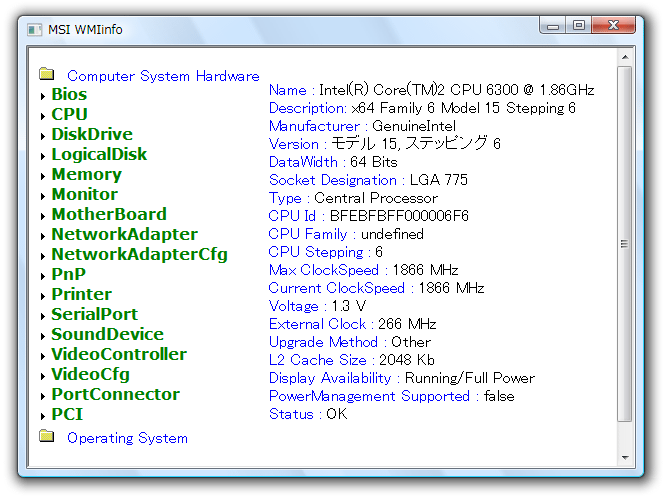
Task: Maximize the MSI WMIinfo window
Action: pyautogui.click(x=578, y=27)
